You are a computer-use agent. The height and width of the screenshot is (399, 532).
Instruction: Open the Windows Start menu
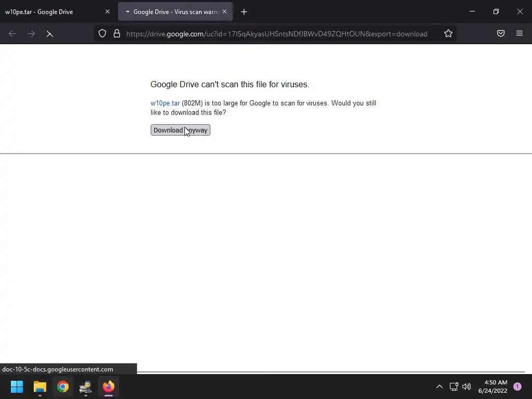pos(17,387)
